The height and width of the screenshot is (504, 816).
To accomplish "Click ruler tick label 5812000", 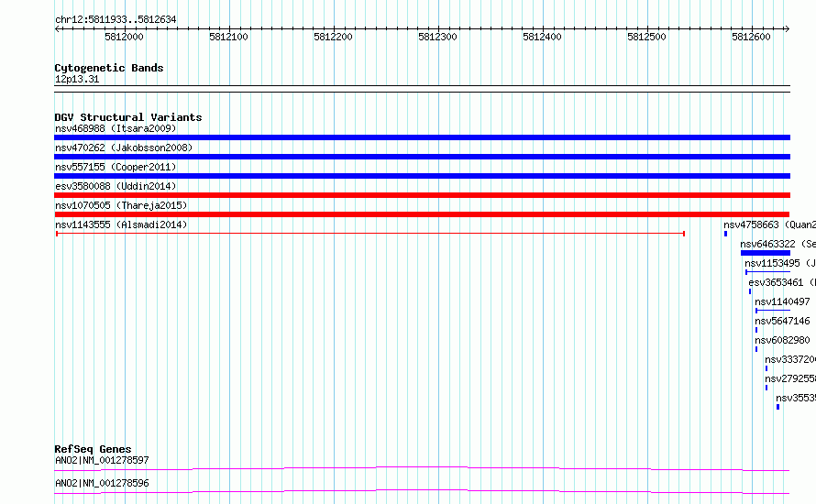I will [x=124, y=37].
